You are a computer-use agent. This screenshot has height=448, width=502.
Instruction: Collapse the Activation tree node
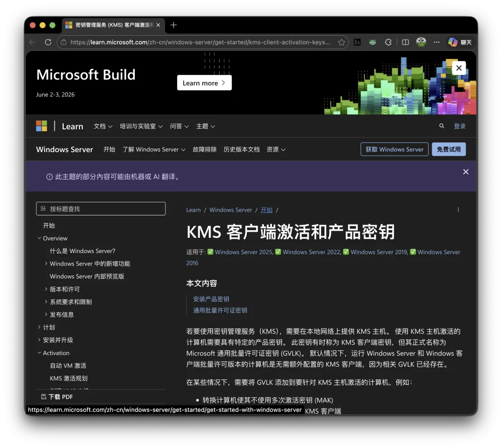(40, 353)
